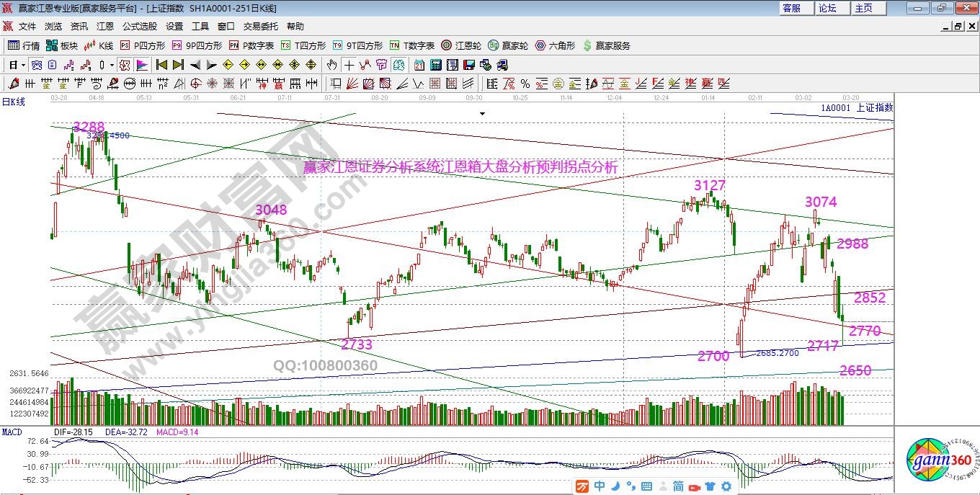Click the 论坛 forum button
This screenshot has height=495, width=980.
point(827,8)
